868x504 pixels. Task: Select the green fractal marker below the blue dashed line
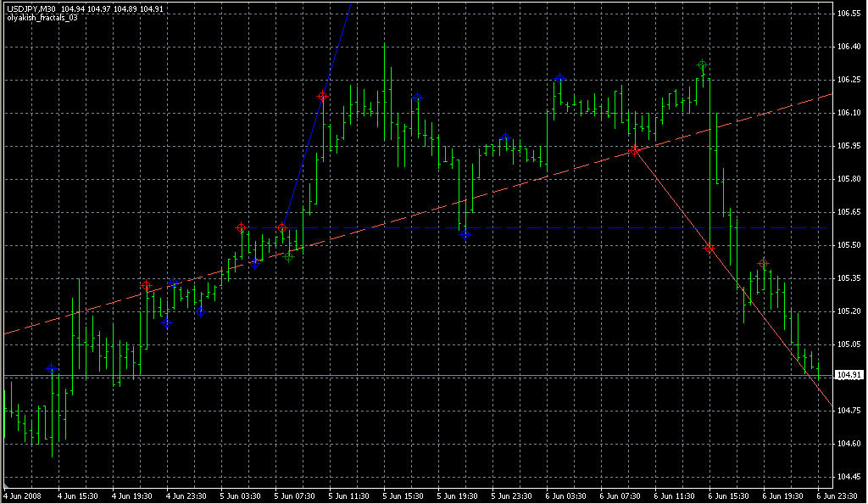288,256
